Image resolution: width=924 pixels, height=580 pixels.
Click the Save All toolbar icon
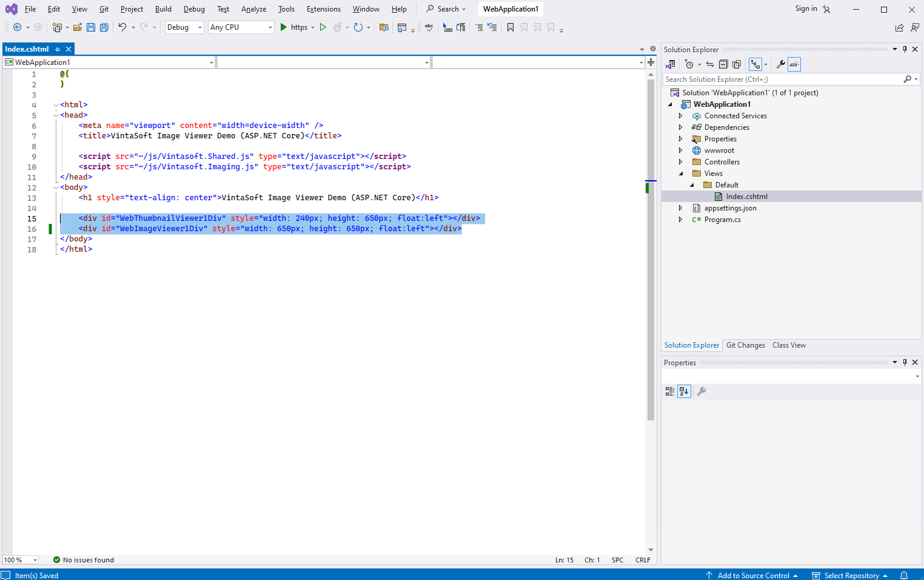[x=104, y=27]
